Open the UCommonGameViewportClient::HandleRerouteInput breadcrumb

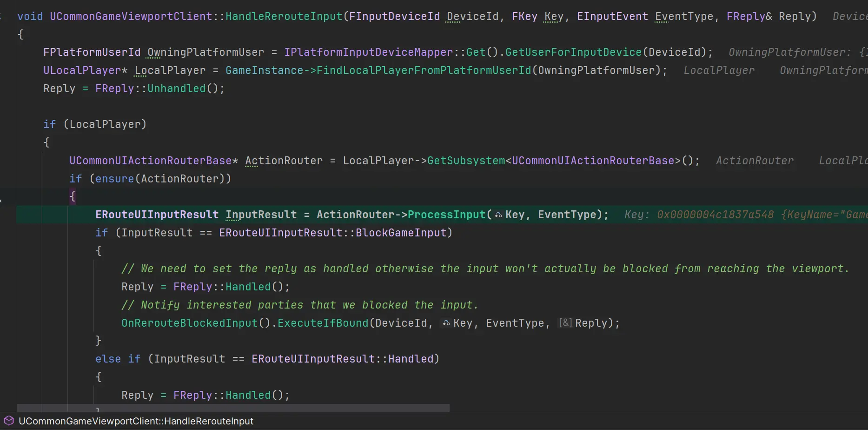tap(136, 421)
